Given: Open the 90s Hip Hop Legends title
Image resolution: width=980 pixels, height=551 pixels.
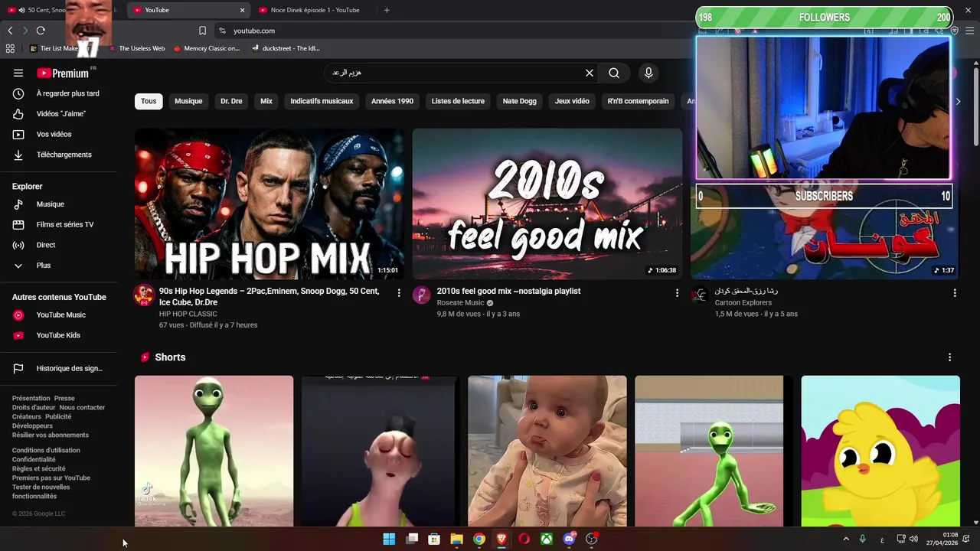Looking at the screenshot, I should pyautogui.click(x=269, y=297).
